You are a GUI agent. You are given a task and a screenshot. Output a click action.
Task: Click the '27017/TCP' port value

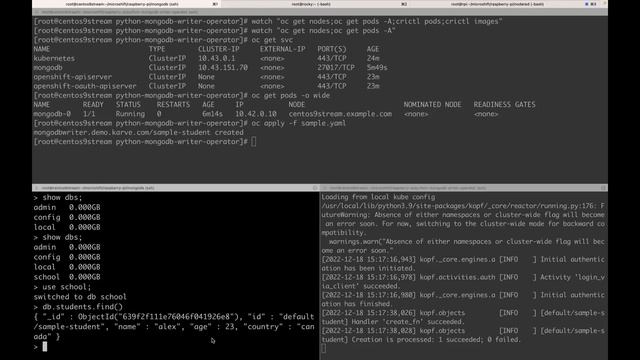point(336,68)
